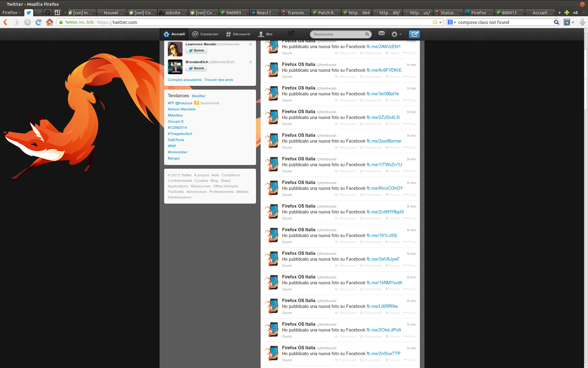Open Trouver des amis link
The width and height of the screenshot is (588, 368).
tap(219, 80)
